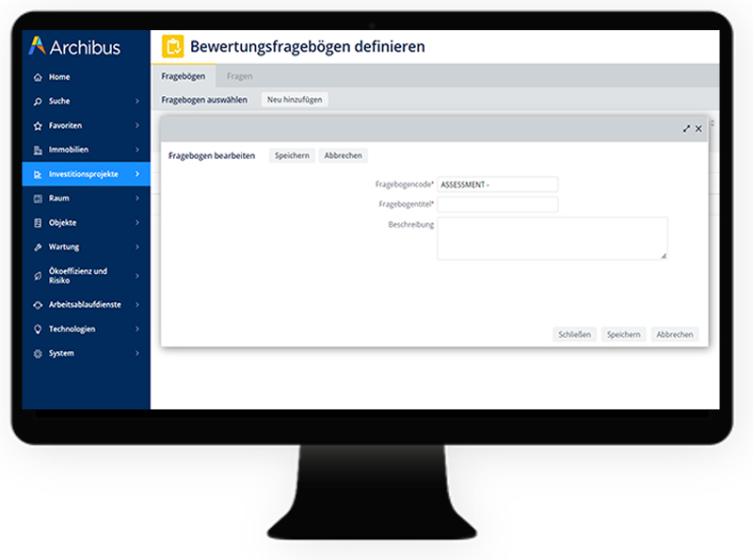Screen dimensions: 753x560
Task: Open the Wartung menu item
Action: click(x=86, y=247)
